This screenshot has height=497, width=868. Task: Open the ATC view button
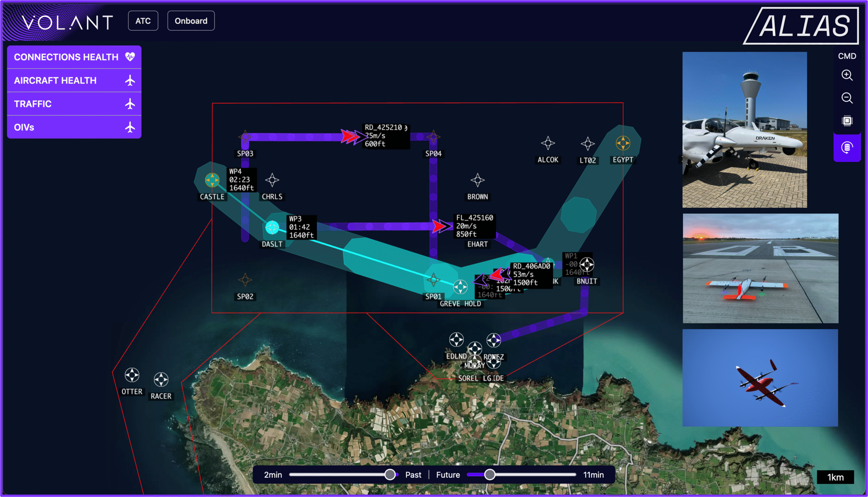click(143, 21)
